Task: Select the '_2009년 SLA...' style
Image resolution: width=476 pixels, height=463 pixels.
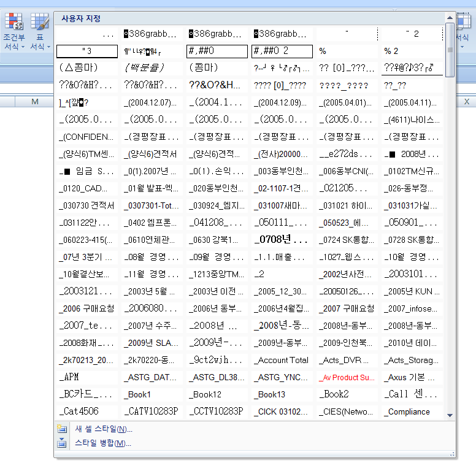Action: pyautogui.click(x=152, y=343)
